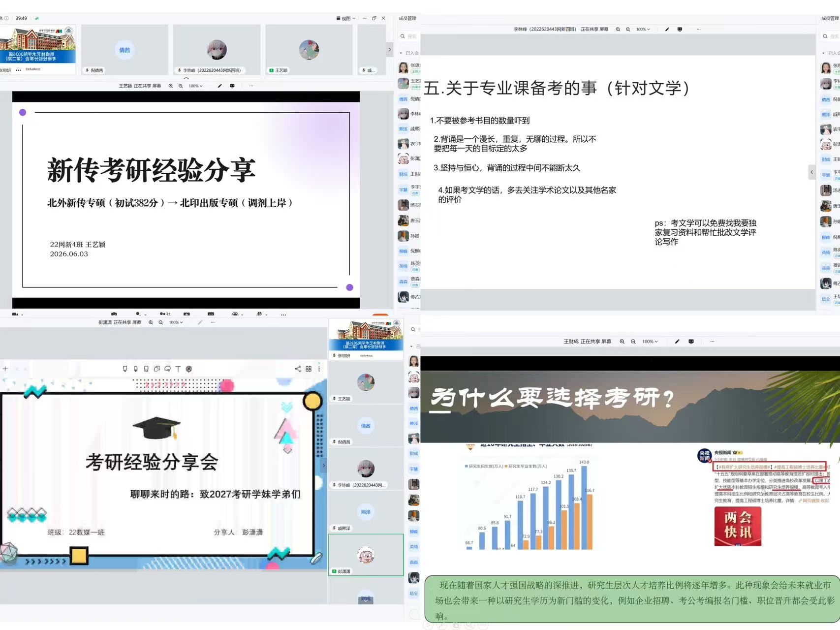Open more options in 李林峰's sharing toolbar
Viewport: 840px width, 630px height.
coord(698,29)
